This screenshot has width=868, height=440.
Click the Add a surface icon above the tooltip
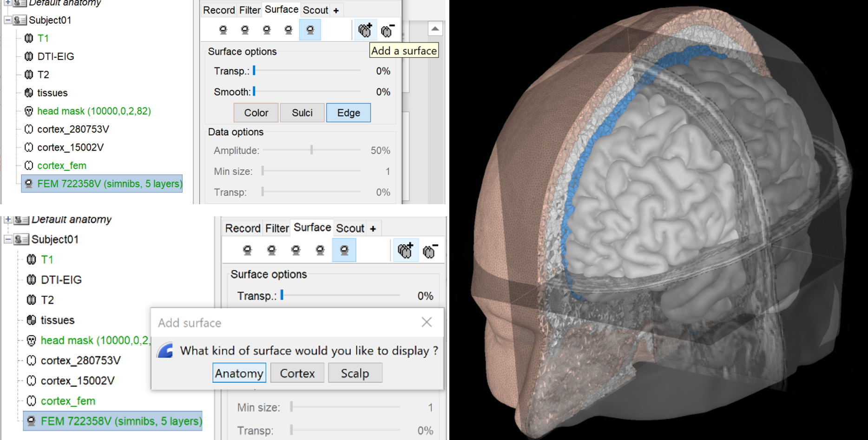(365, 30)
